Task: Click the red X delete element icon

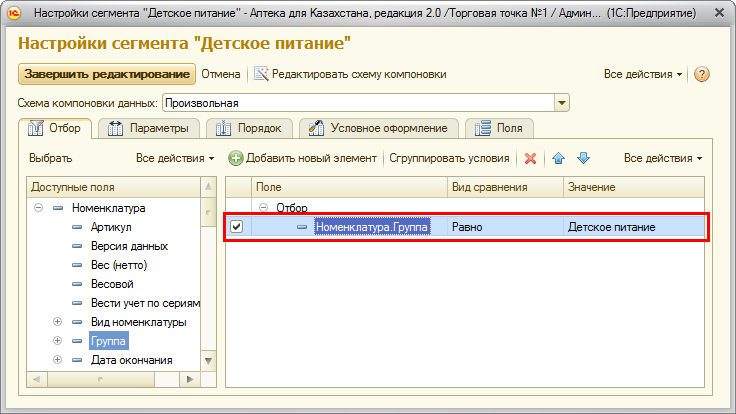Action: click(530, 158)
